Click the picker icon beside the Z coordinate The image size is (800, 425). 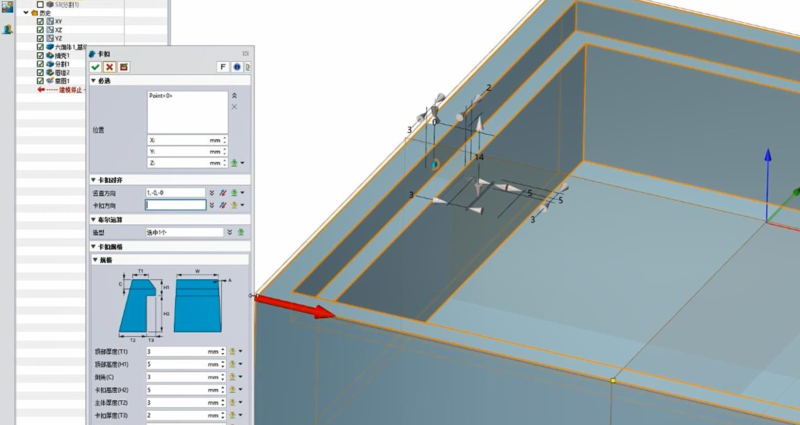pyautogui.click(x=234, y=162)
